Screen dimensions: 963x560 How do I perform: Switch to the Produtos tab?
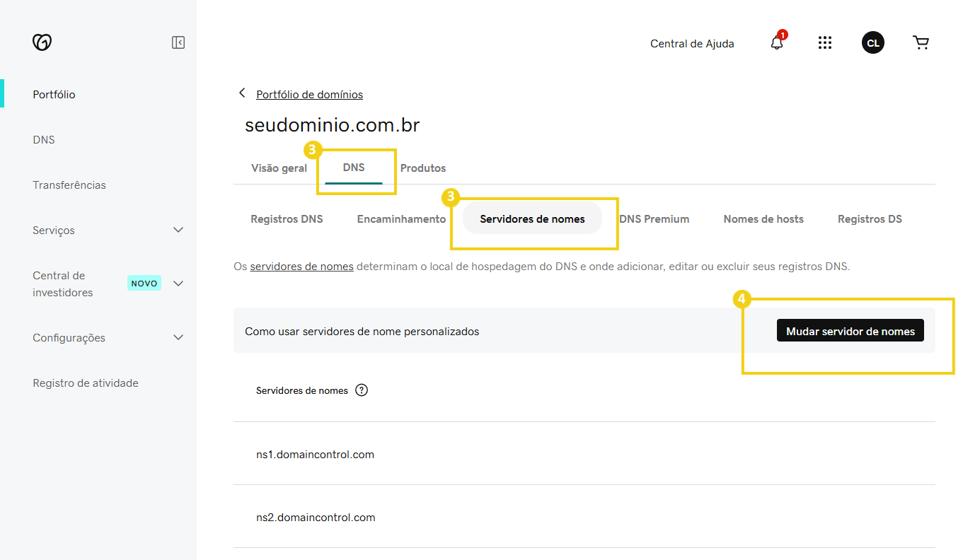422,168
